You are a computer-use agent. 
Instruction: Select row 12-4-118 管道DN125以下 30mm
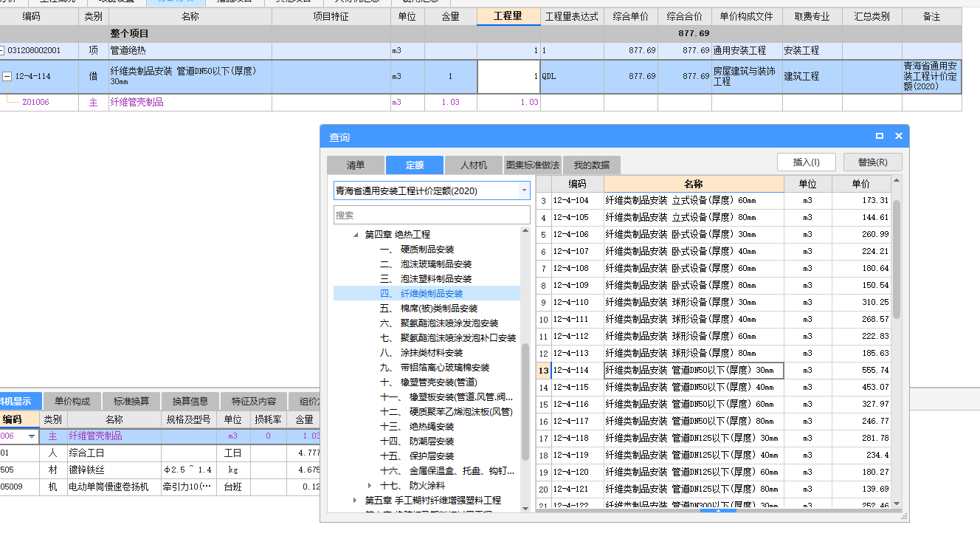[x=713, y=439]
